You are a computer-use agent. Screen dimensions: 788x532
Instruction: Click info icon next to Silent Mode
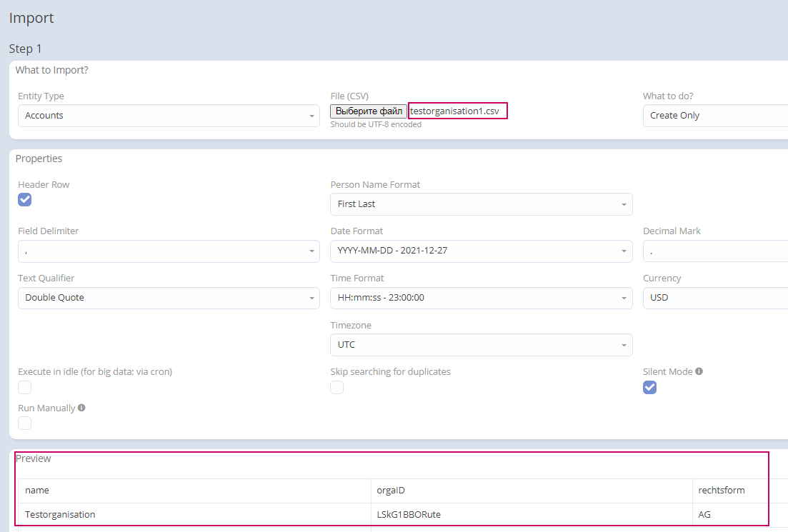[699, 371]
